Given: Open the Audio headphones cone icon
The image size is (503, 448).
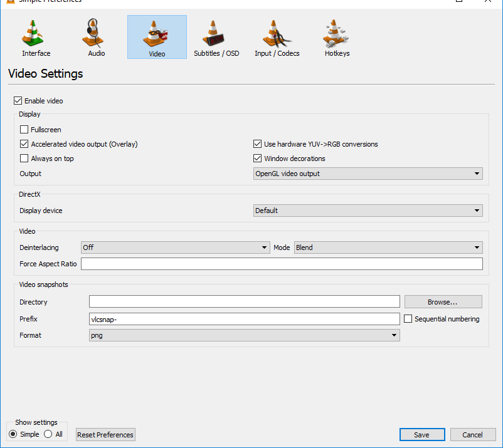Looking at the screenshot, I should point(93,33).
